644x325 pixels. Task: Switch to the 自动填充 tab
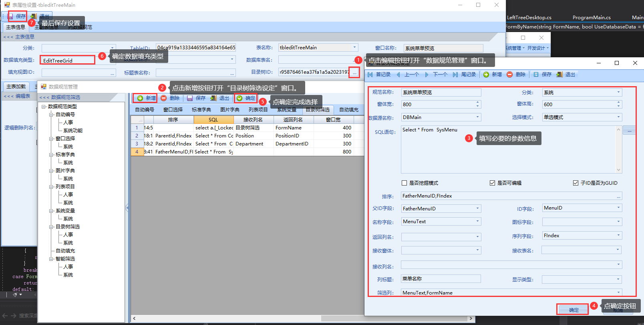point(349,110)
